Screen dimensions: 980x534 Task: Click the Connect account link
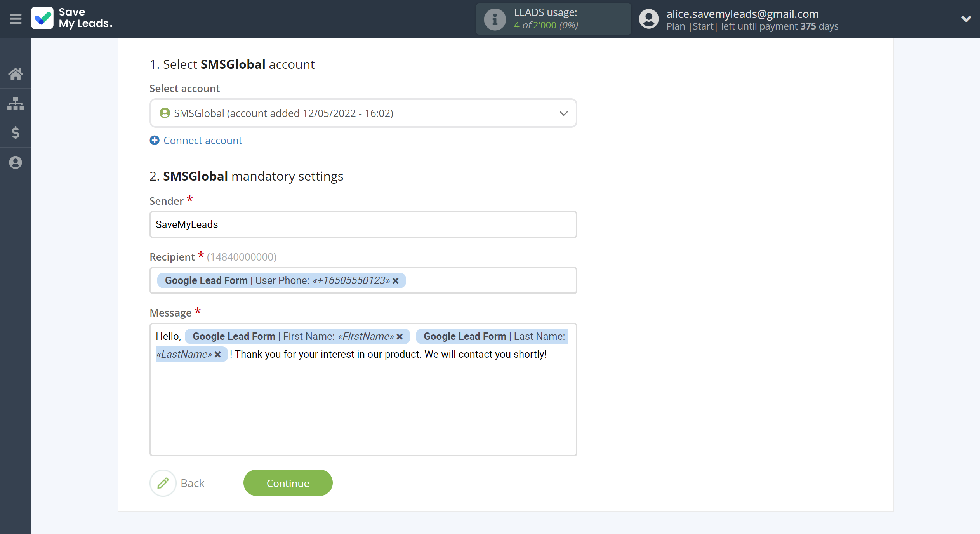[203, 141]
